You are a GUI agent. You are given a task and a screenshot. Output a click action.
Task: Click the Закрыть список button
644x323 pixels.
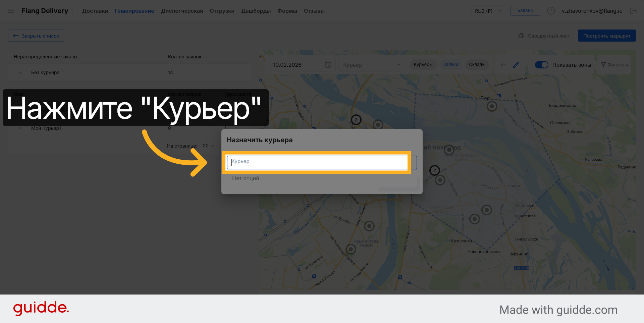[x=37, y=36]
